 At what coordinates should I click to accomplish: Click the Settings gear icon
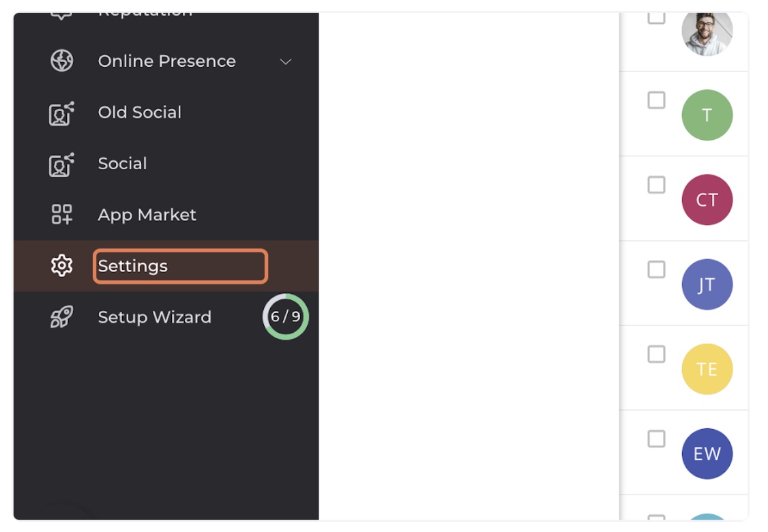tap(61, 265)
